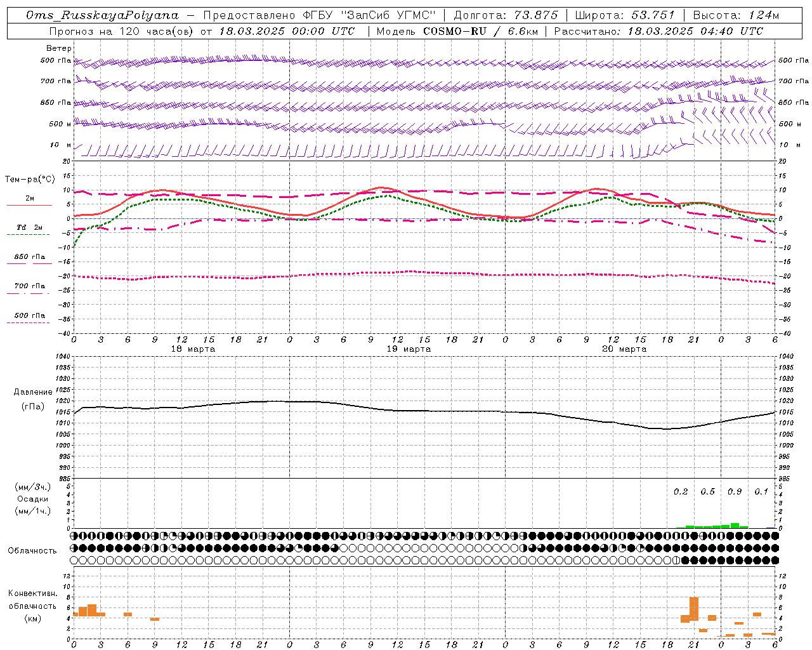This screenshot has height=650, width=812.
Task: Click the Тем-ра(°C) axis title
Action: 30,180
